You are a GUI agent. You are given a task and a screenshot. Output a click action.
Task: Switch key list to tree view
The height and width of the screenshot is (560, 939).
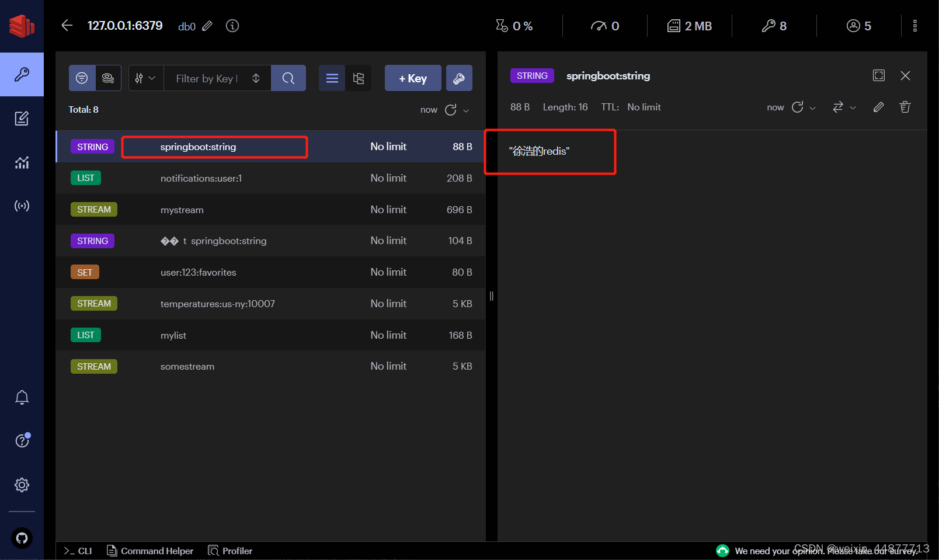pos(359,78)
